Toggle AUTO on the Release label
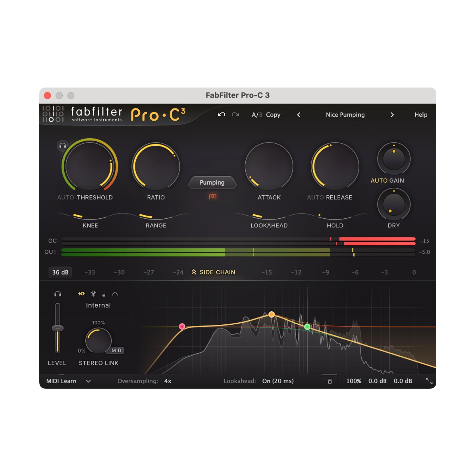The height and width of the screenshot is (476, 476). tap(315, 197)
